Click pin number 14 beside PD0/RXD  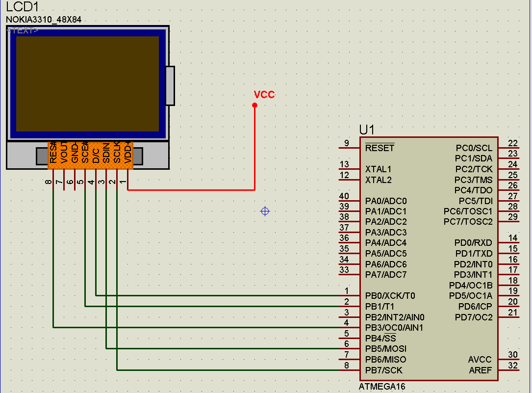click(x=513, y=238)
